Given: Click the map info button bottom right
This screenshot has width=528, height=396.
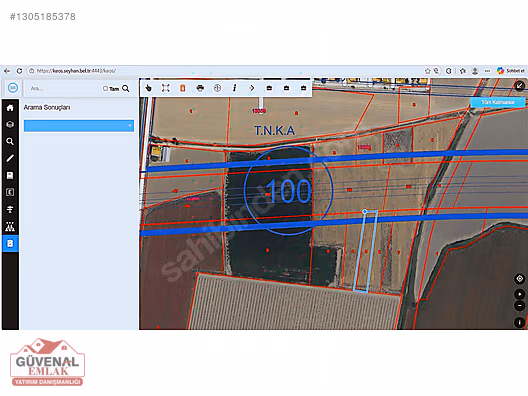Looking at the screenshot, I should click(x=520, y=322).
